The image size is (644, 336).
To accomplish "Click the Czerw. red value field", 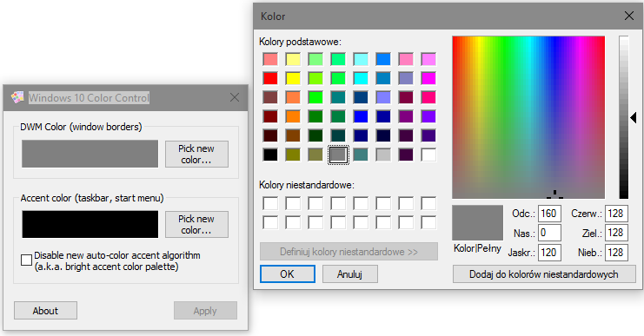I will [616, 214].
